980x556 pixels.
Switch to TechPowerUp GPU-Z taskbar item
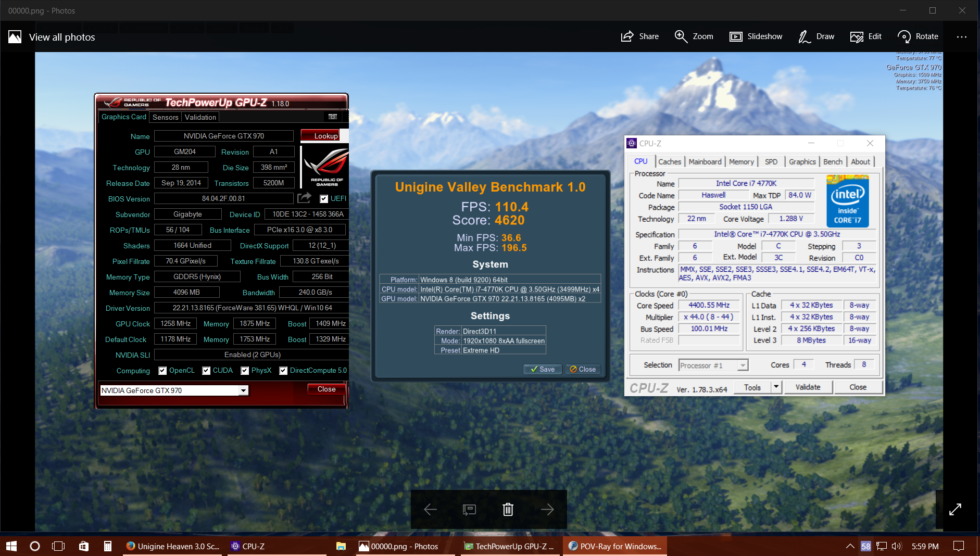click(x=509, y=546)
